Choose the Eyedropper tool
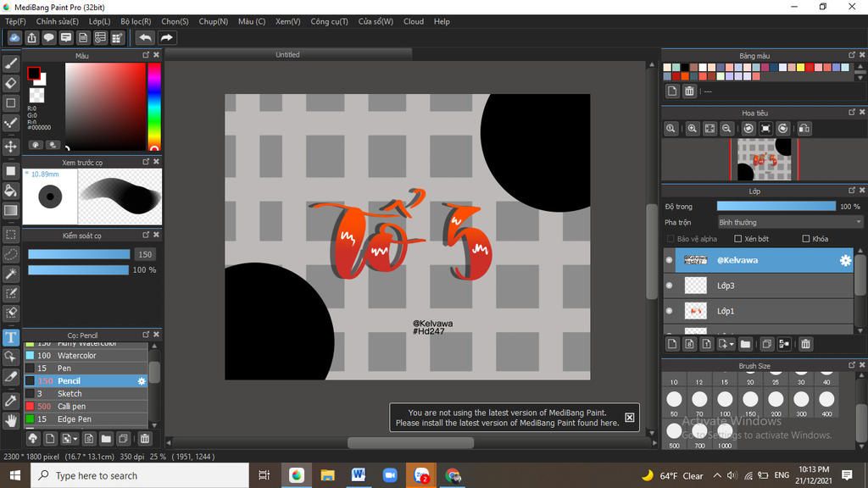Viewport: 868px width, 488px height. pos(10,401)
